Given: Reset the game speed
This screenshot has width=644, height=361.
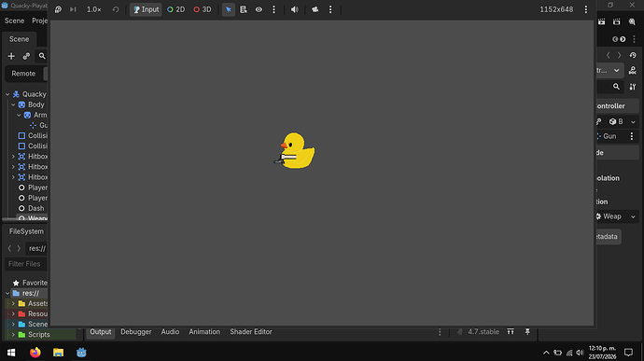Looking at the screenshot, I should pos(116,9).
